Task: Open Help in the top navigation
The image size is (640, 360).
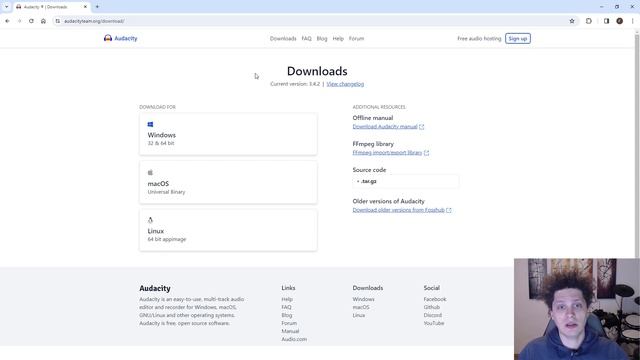Action: tap(338, 38)
